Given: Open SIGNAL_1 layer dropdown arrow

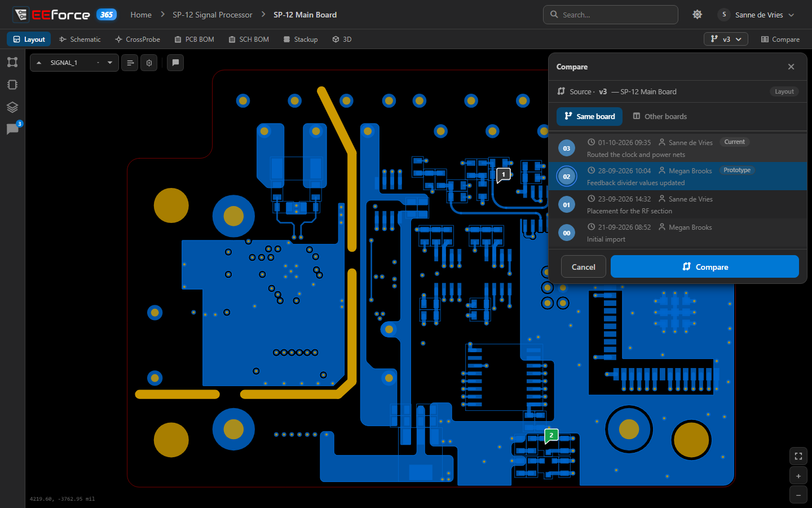Looking at the screenshot, I should coord(110,63).
